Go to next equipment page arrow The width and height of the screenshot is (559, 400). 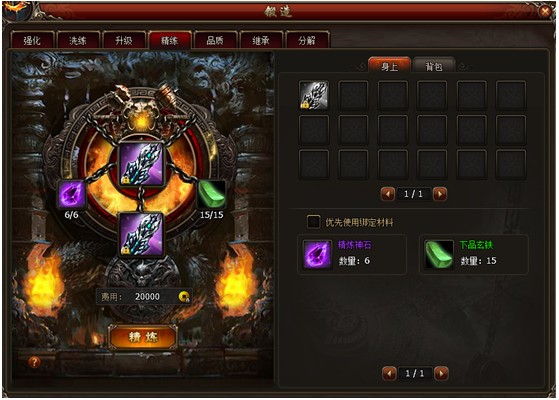pos(440,194)
